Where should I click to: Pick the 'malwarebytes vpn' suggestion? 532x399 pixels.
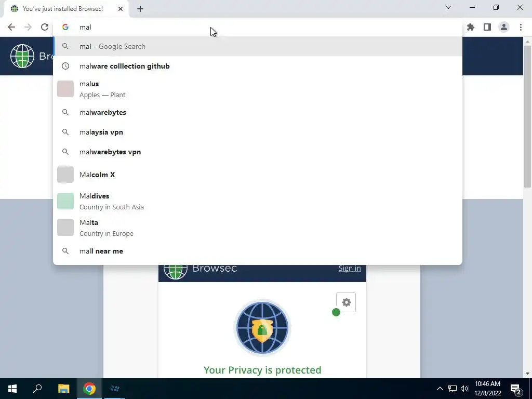point(258,152)
